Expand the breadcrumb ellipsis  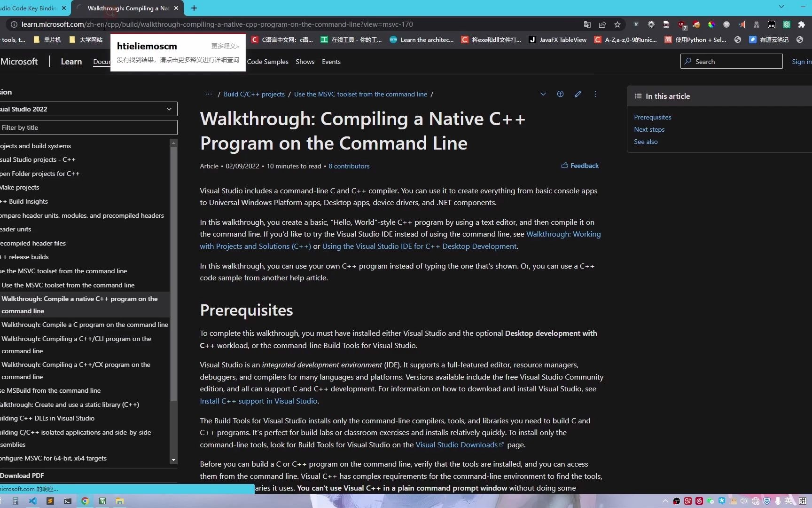point(209,94)
